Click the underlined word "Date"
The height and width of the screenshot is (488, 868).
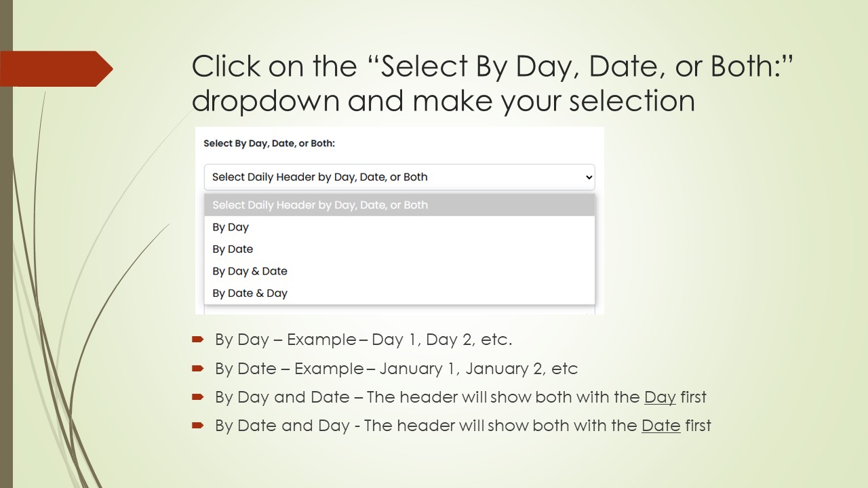660,426
